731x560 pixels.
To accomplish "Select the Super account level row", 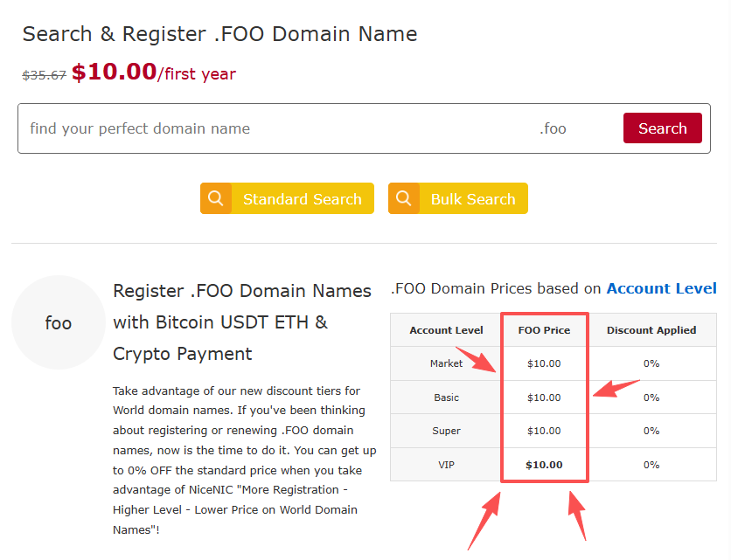I will pyautogui.click(x=446, y=431).
